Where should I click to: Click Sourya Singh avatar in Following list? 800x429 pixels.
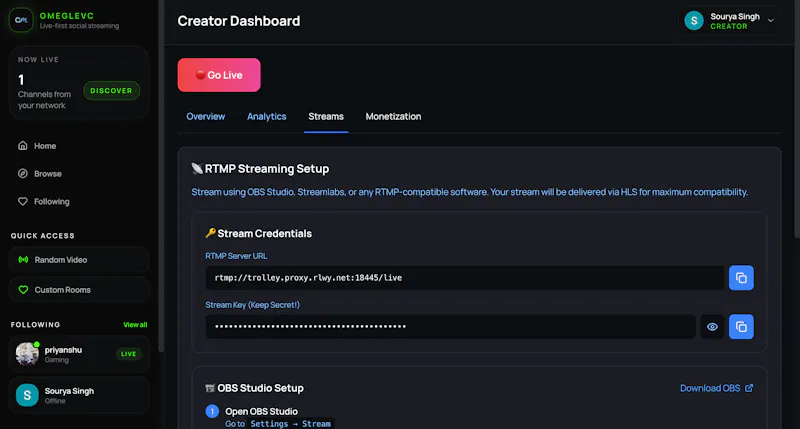click(27, 395)
